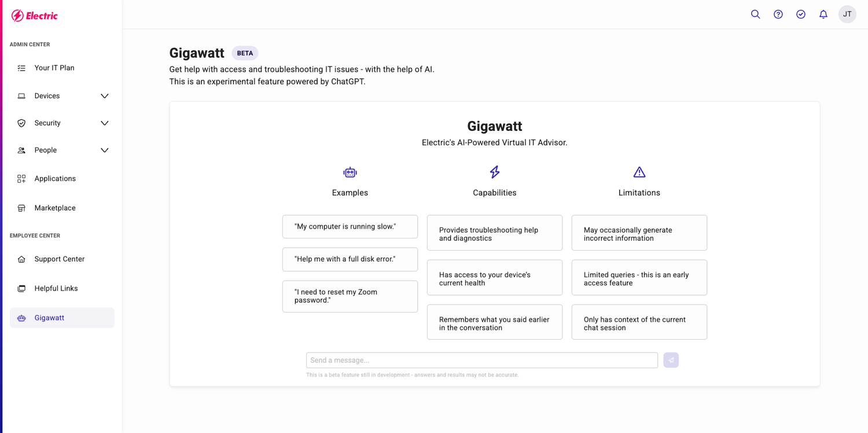Viewport: 868px width, 433px height.
Task: Open the notifications bell
Action: click(823, 14)
